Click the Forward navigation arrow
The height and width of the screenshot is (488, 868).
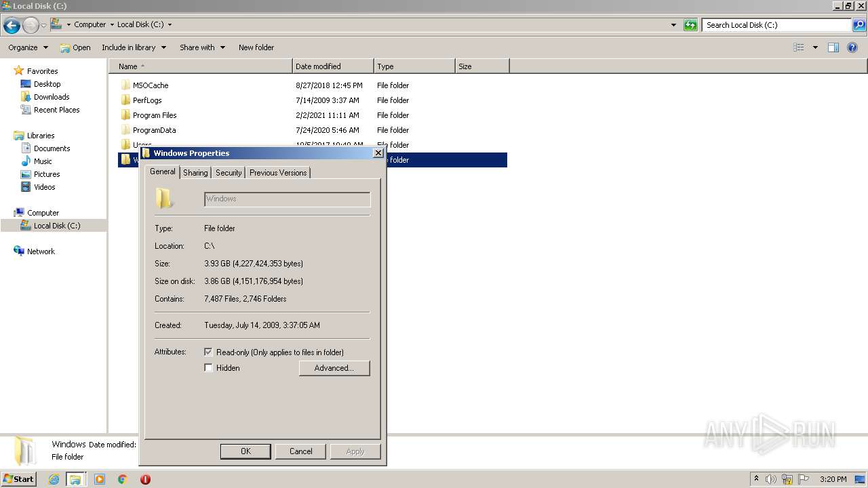(31, 26)
